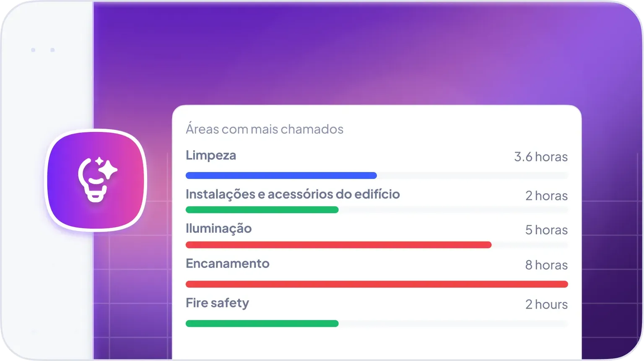Click the "8 horas" value
This screenshot has width=644, height=361.
tap(546, 265)
